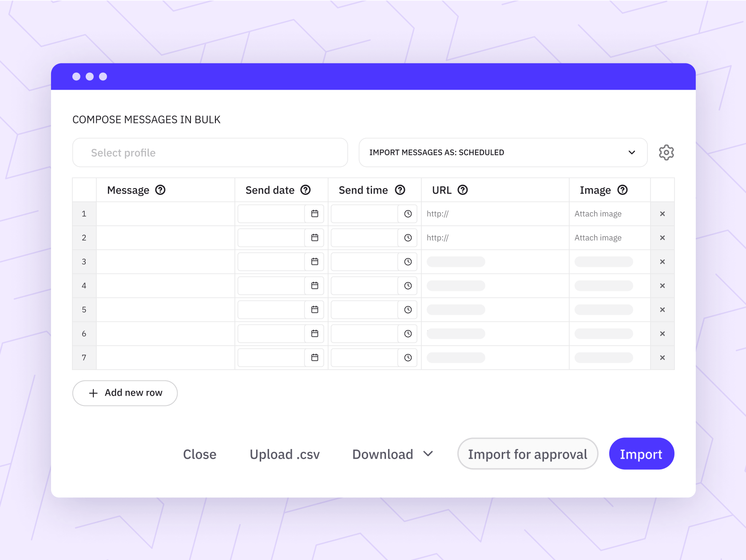Remove row 2 with the X button
Image resolution: width=746 pixels, height=560 pixels.
click(662, 238)
